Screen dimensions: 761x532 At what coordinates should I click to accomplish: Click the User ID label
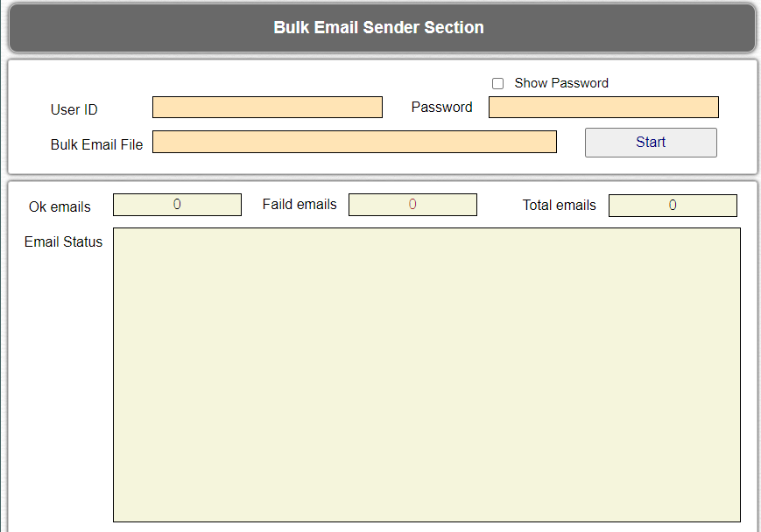(74, 109)
